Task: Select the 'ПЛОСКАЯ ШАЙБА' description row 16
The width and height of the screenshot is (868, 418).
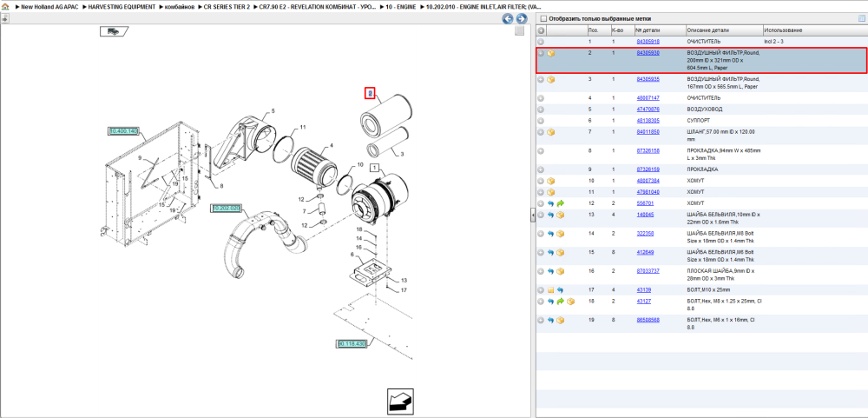Action: click(x=720, y=275)
